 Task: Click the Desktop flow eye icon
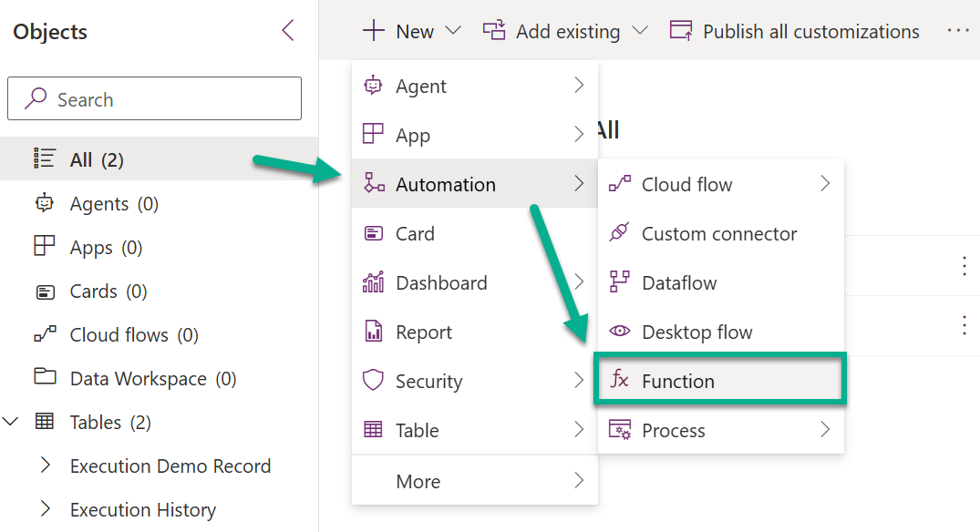tap(619, 331)
